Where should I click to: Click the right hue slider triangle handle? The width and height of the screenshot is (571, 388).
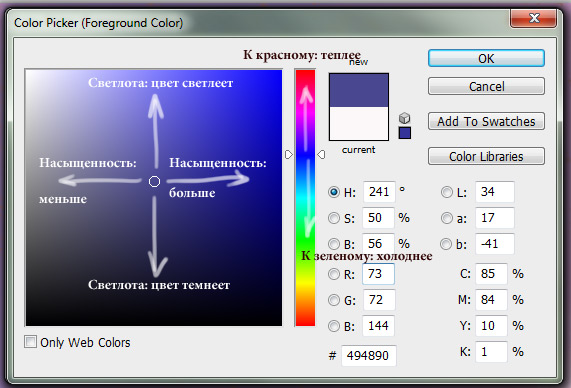(321, 154)
